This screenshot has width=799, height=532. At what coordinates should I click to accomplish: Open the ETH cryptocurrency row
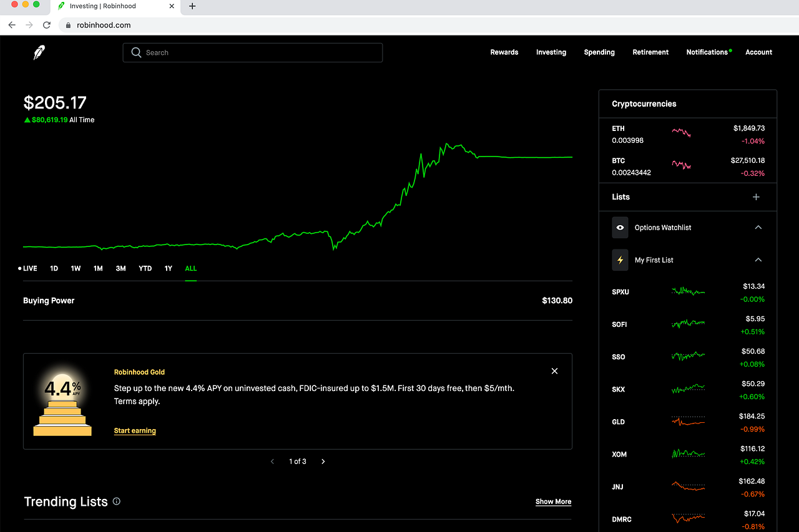(x=688, y=134)
